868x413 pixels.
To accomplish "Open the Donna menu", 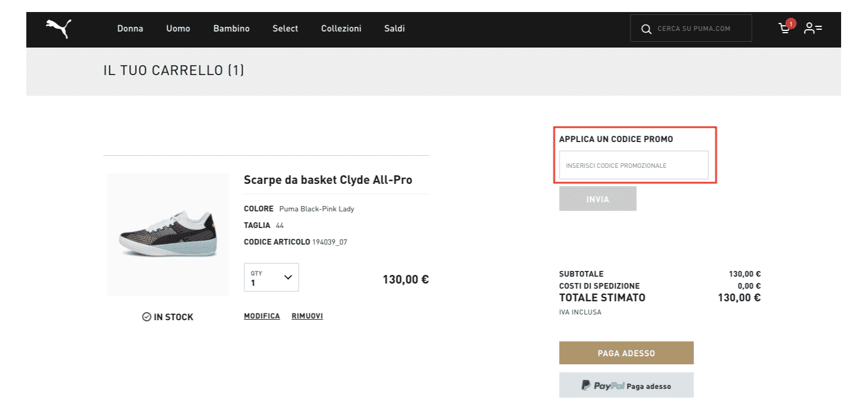I will (130, 28).
